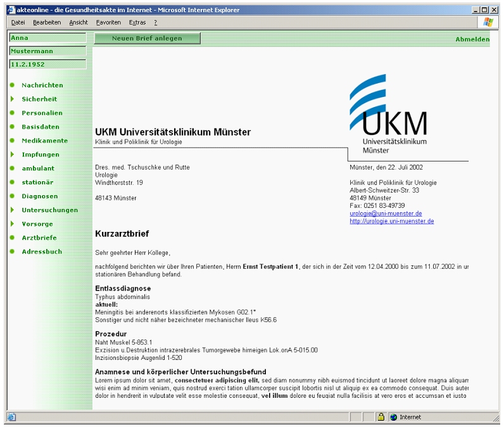Open the Datei menu
The height and width of the screenshot is (427, 504).
point(17,22)
